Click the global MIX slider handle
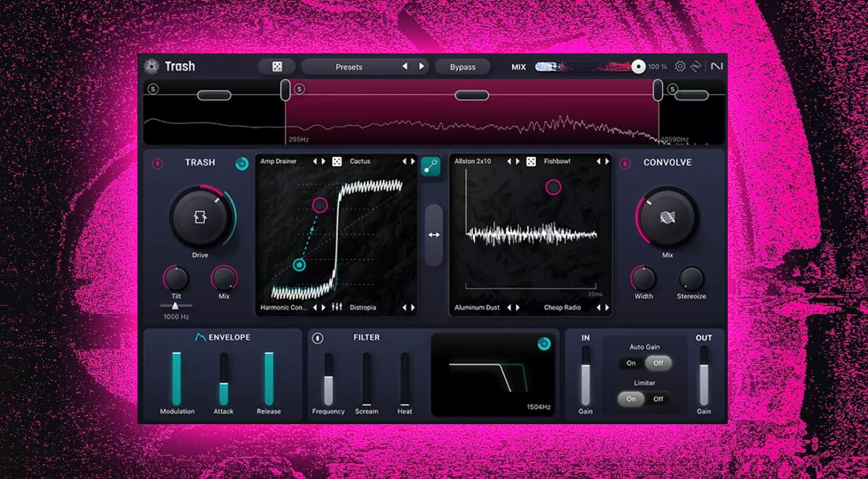The image size is (868, 479). tap(638, 66)
